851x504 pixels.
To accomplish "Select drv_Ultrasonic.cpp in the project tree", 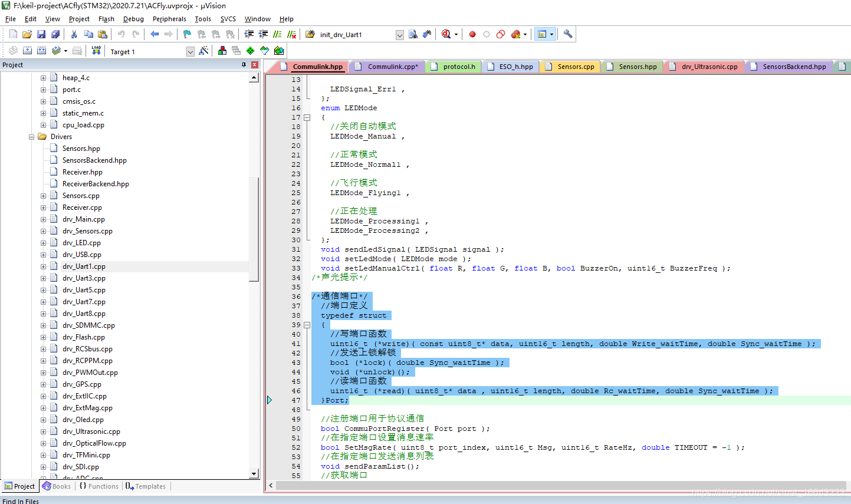I will tap(91, 431).
